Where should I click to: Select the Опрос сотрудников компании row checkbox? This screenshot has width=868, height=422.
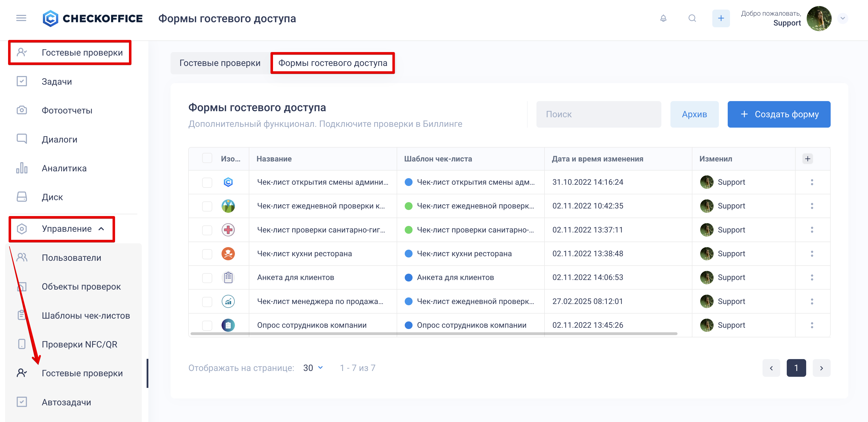coord(207,325)
